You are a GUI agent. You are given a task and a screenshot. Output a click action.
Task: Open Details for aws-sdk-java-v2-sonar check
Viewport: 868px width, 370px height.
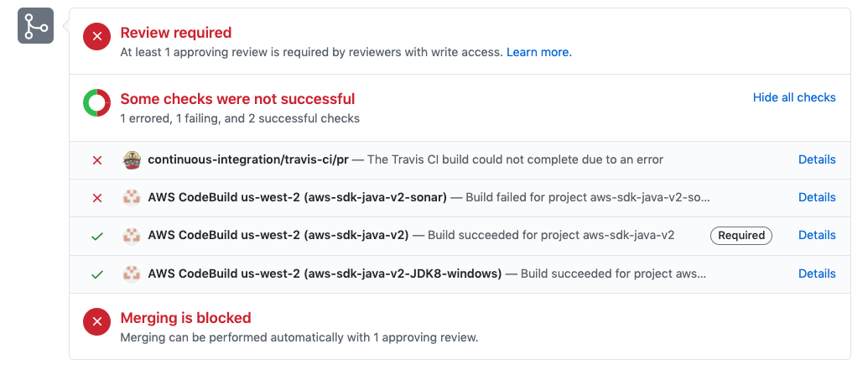tap(817, 197)
